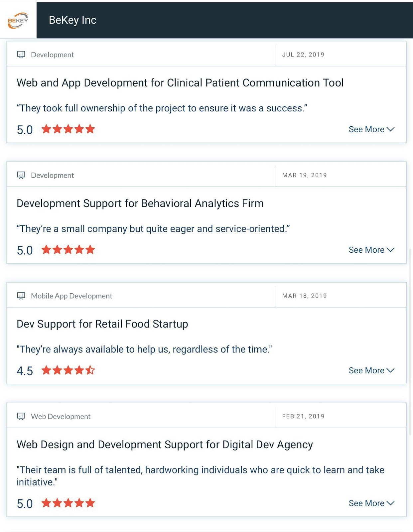Click the Web Development review icon
This screenshot has height=532, width=413.
click(21, 416)
